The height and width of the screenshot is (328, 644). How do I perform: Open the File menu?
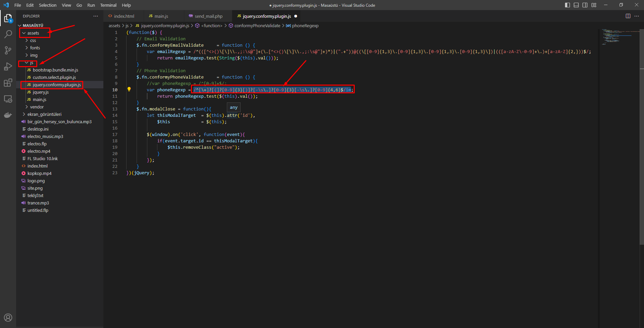click(18, 5)
